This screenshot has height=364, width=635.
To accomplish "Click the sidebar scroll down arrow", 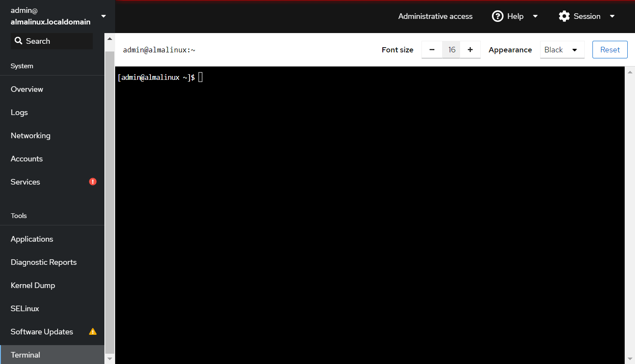I will (x=110, y=358).
